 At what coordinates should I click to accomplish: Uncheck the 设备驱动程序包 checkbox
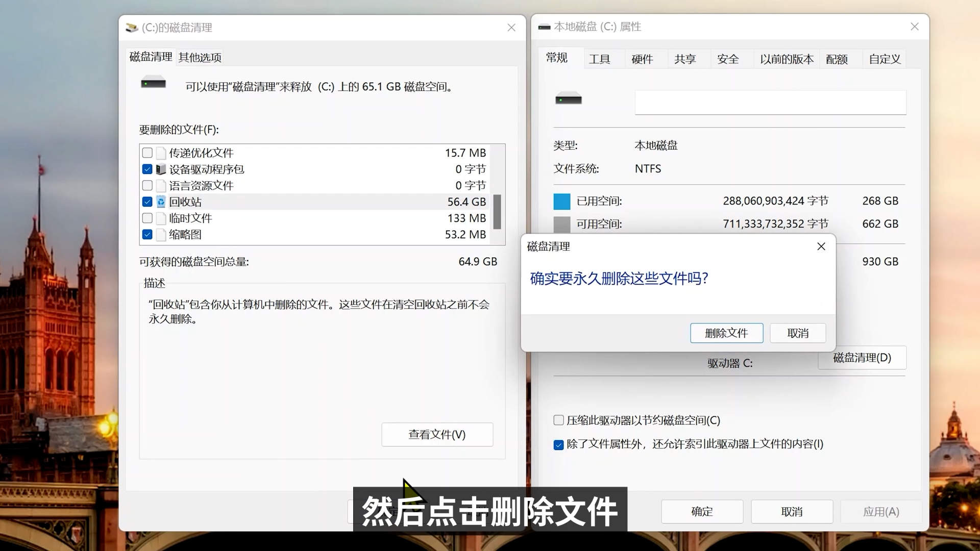click(147, 169)
